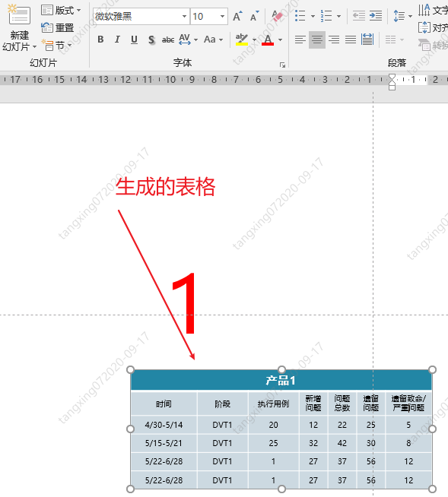Viewport: 448px width, 497px height.
Task: Open the AV character spacing menu
Action: pyautogui.click(x=188, y=40)
